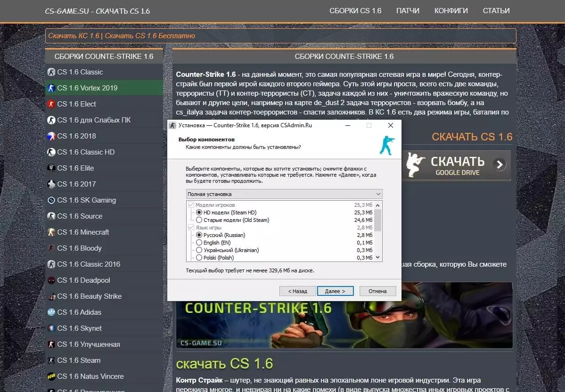
Task: Open the Полная установка dropdown
Action: tap(284, 194)
